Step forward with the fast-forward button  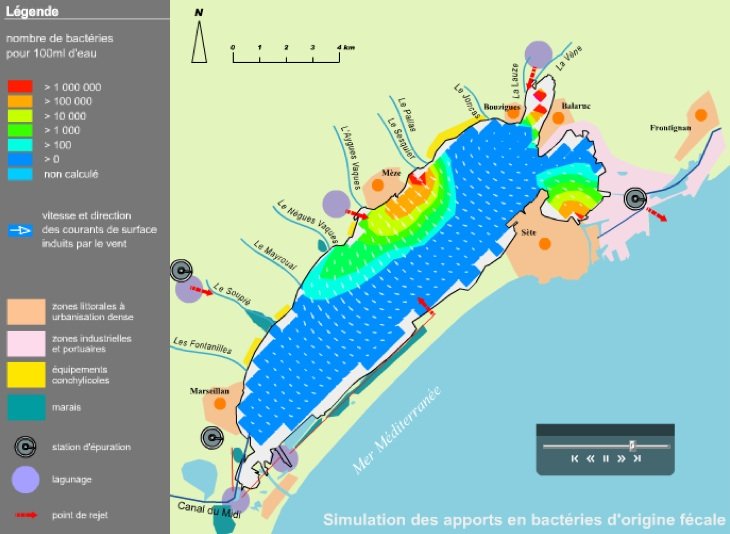point(622,459)
